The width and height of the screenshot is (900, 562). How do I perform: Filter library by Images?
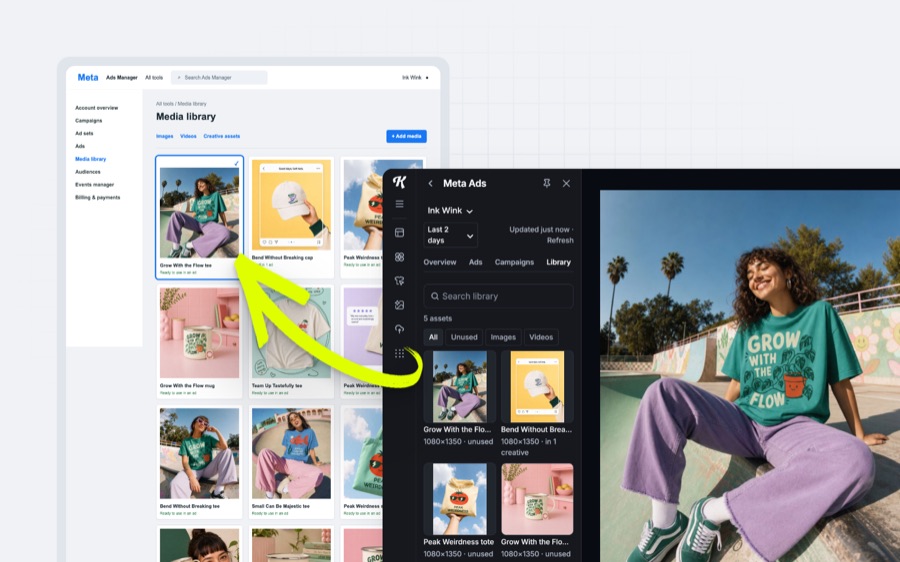(x=503, y=338)
